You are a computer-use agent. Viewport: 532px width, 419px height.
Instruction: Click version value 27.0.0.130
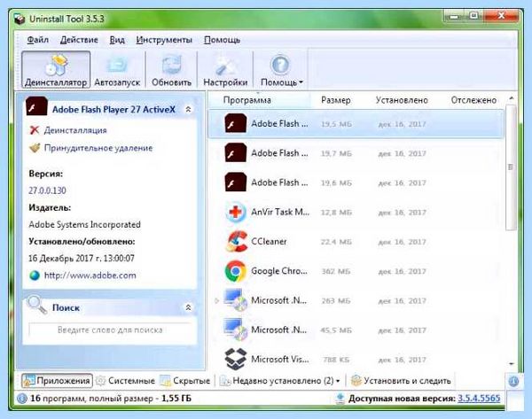(x=47, y=190)
